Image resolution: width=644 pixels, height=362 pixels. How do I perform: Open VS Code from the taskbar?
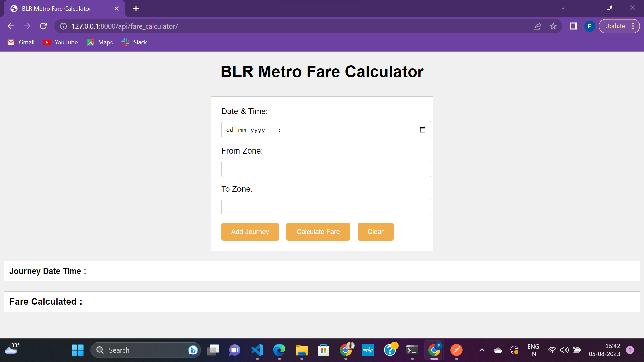pos(257,350)
